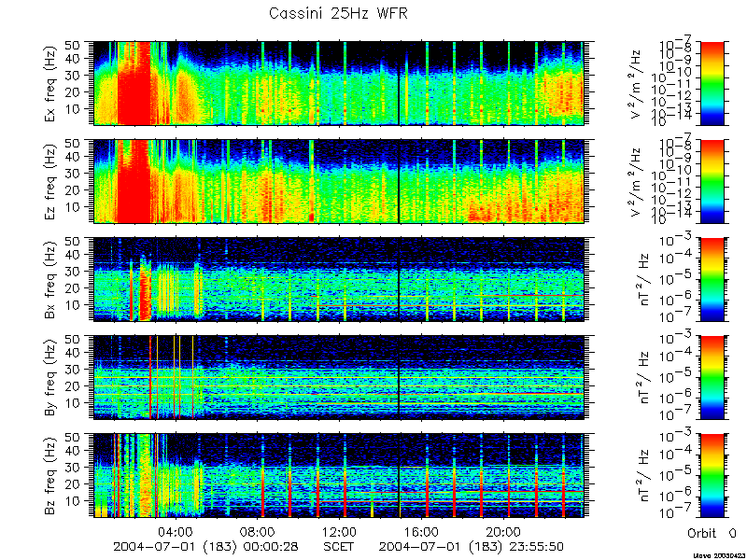The image size is (747, 560).
Task: Click the "Ez freq (Hz)" axis label
Action: (x=51, y=181)
